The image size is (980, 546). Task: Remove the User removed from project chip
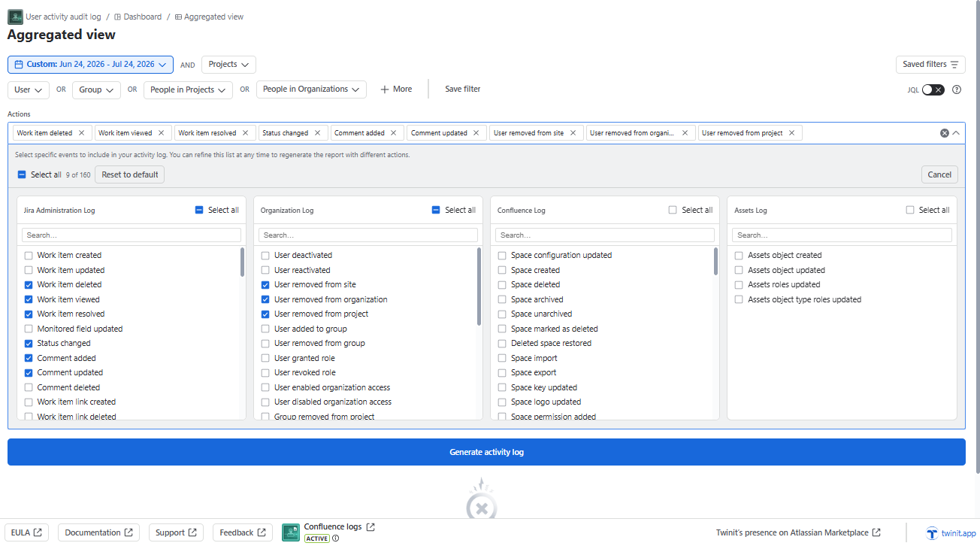click(791, 133)
